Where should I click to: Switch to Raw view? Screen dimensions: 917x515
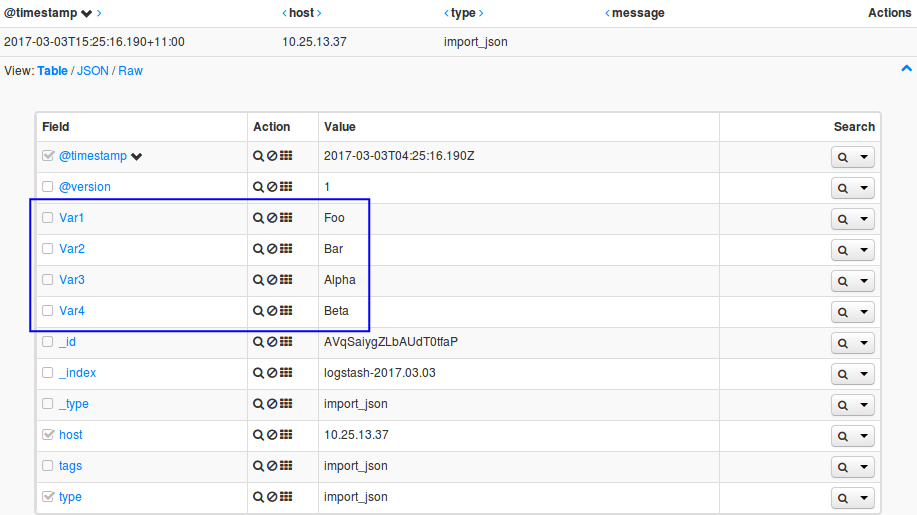point(130,71)
